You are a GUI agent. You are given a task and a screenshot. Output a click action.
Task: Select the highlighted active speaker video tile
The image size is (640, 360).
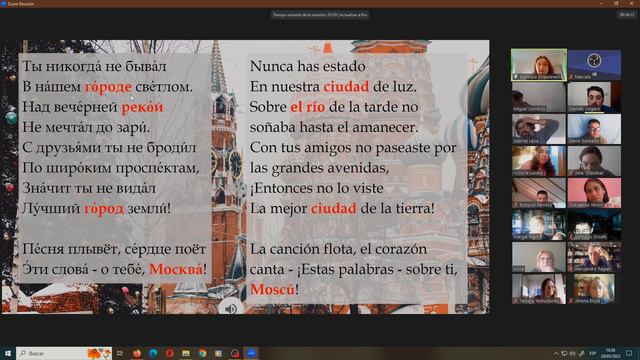click(x=539, y=64)
